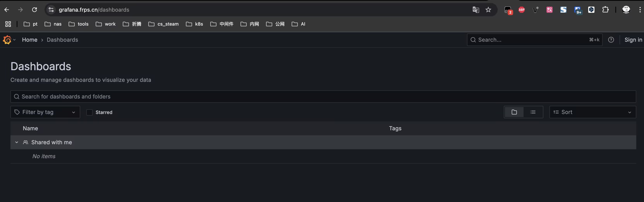Click the Home breadcrumb link
The width and height of the screenshot is (644, 202).
(x=30, y=40)
